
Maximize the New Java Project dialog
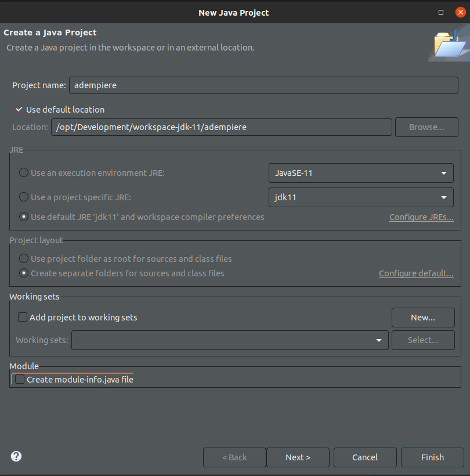pyautogui.click(x=441, y=12)
